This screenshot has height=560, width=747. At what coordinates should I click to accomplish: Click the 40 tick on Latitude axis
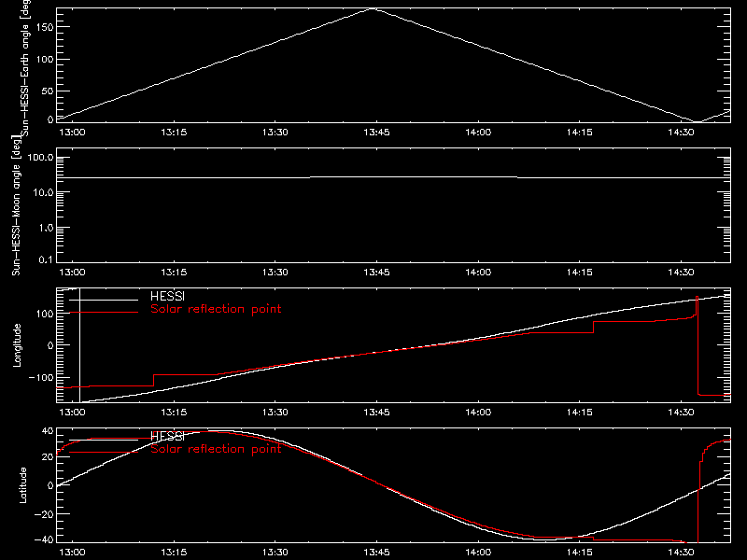(x=48, y=431)
